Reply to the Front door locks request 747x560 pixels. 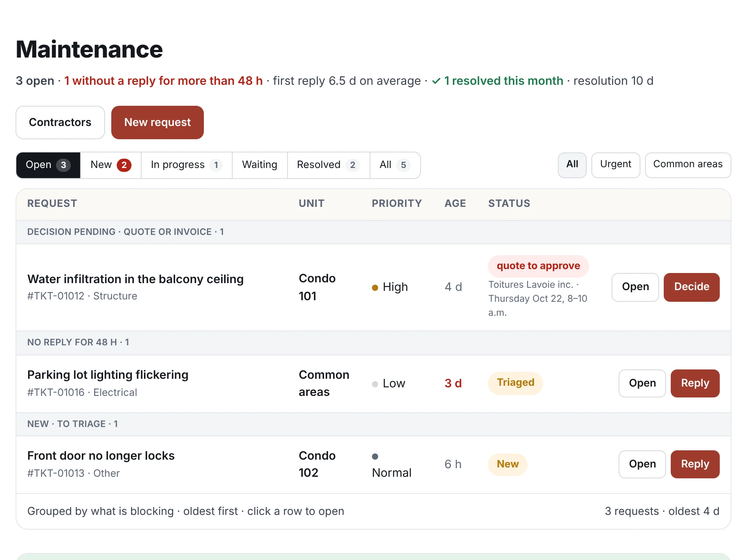[x=695, y=464]
